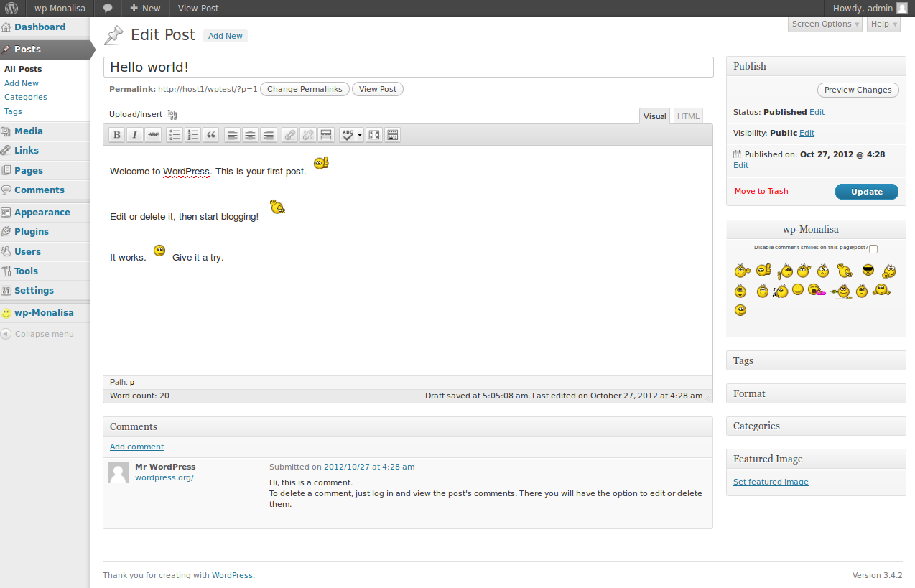Image resolution: width=915 pixels, height=588 pixels.
Task: Open + New in admin bar
Action: (x=145, y=9)
